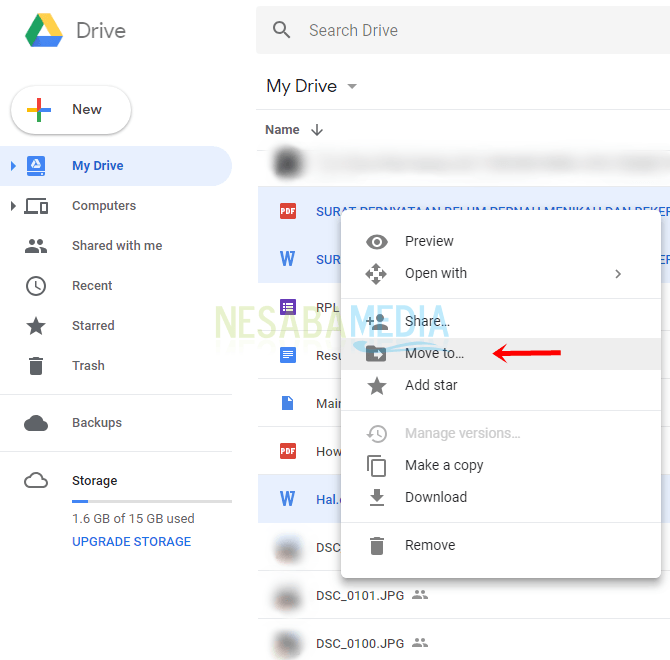Viewport: 670px width, 660px height.
Task: Select the DSC_0100.JPG file name
Action: pyautogui.click(x=360, y=643)
